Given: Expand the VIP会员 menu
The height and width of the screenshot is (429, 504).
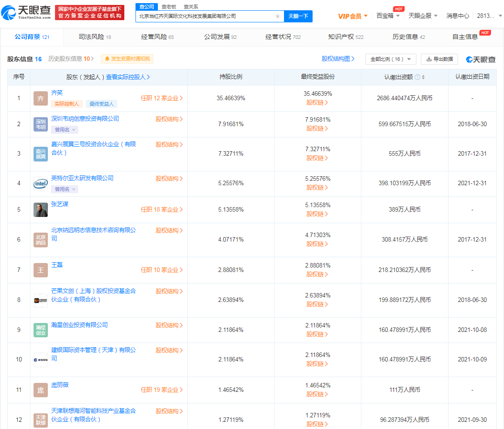Looking at the screenshot, I should tap(352, 16).
